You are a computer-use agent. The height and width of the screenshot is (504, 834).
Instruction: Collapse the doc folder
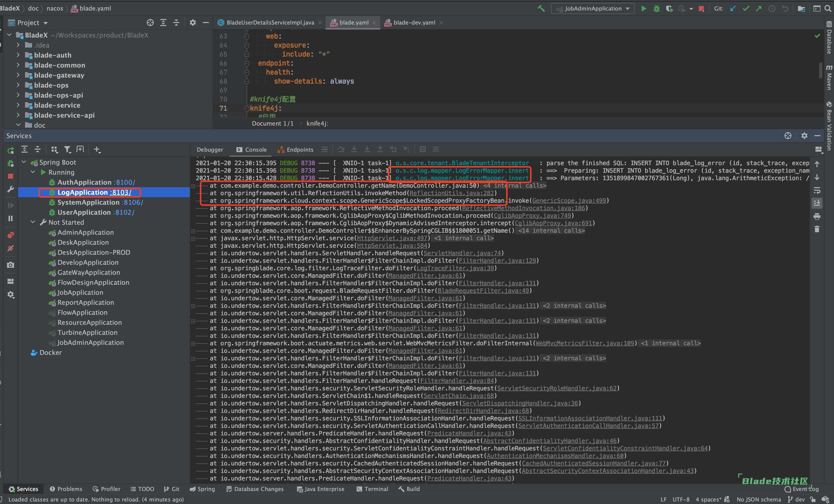coord(18,125)
